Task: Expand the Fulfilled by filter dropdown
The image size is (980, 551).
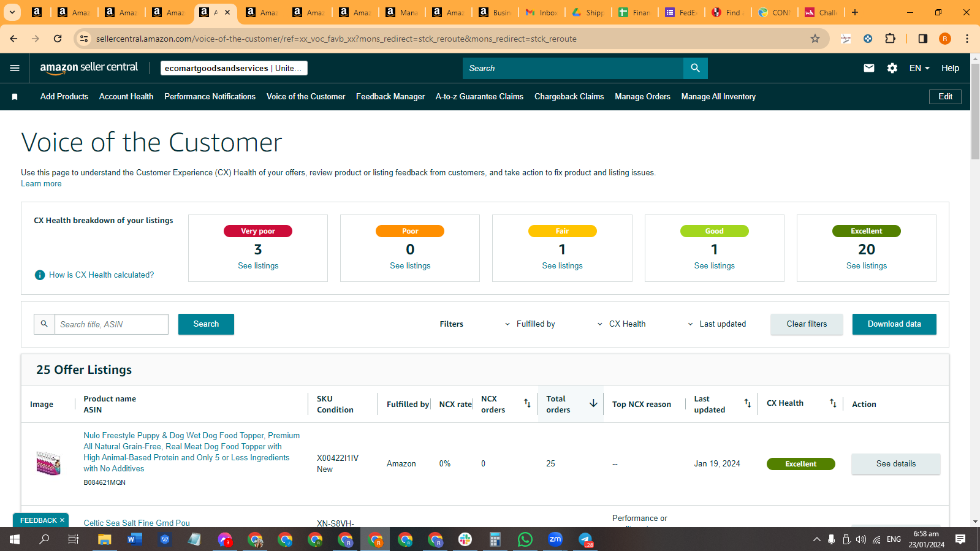Action: 531,324
